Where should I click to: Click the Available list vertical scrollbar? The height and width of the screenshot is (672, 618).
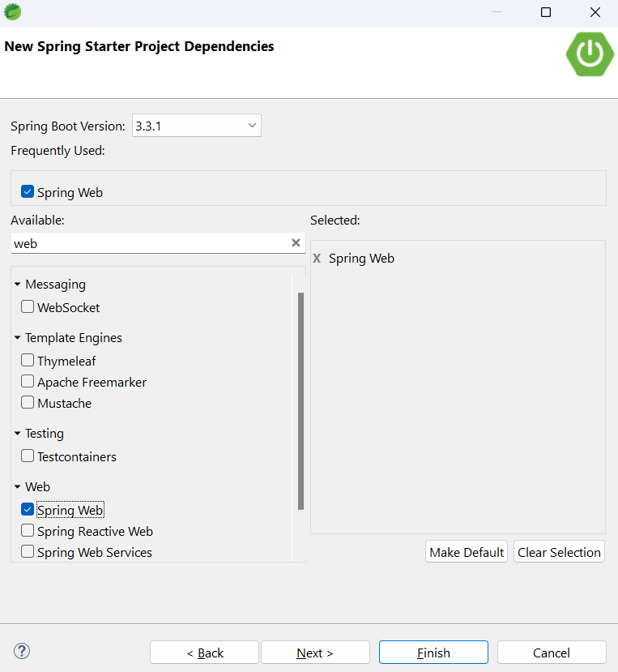pos(300,400)
